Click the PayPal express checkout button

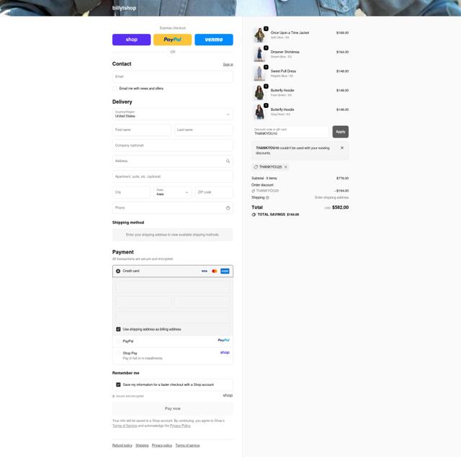pyautogui.click(x=172, y=40)
